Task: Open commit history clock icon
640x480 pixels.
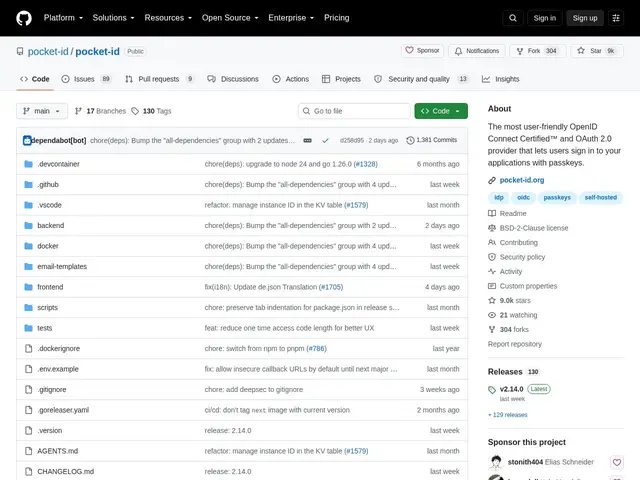Action: (x=410, y=140)
